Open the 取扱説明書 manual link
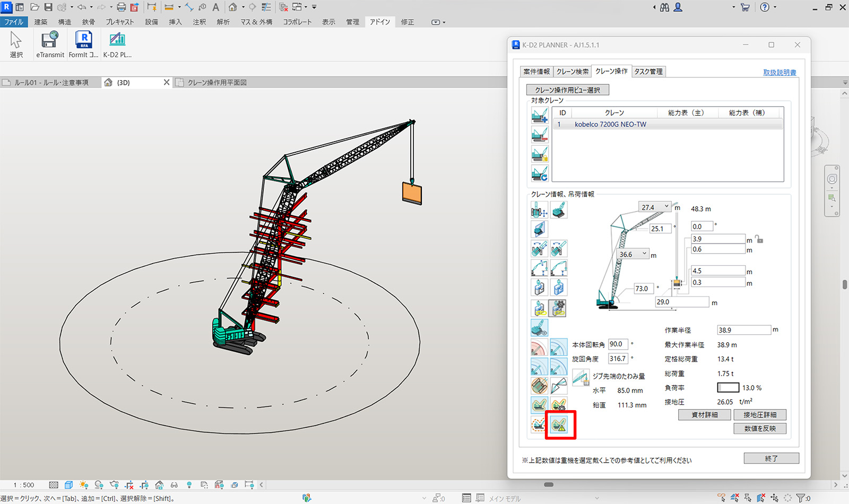 click(x=779, y=73)
